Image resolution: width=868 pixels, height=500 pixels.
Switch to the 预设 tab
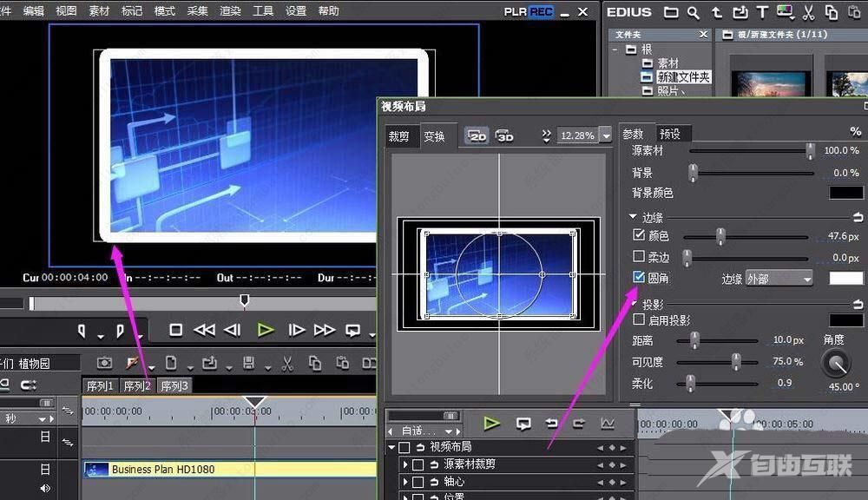tap(670, 134)
